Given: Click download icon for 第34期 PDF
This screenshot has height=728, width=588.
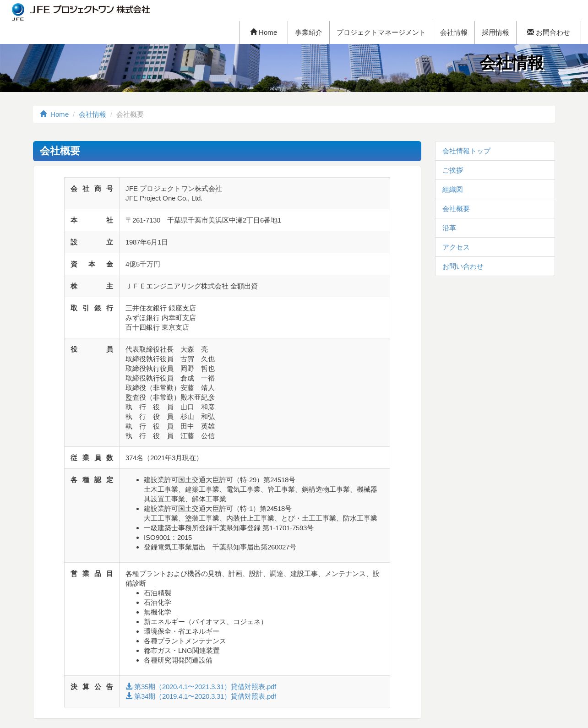Looking at the screenshot, I should [129, 696].
